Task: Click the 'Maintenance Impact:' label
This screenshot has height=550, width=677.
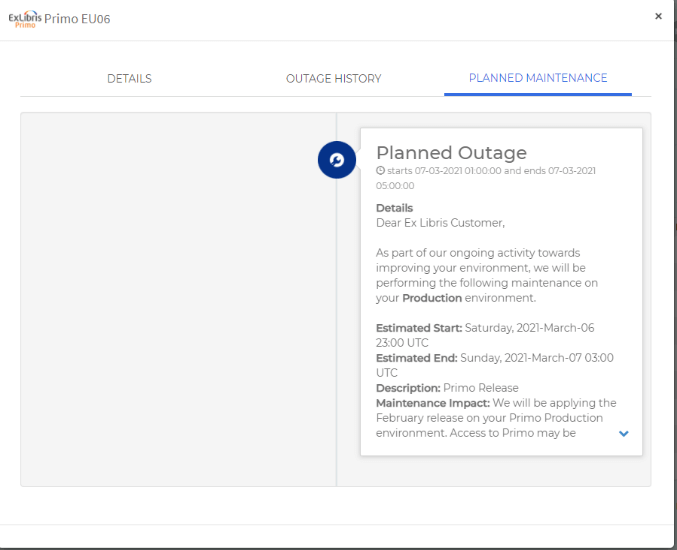Action: pos(433,403)
